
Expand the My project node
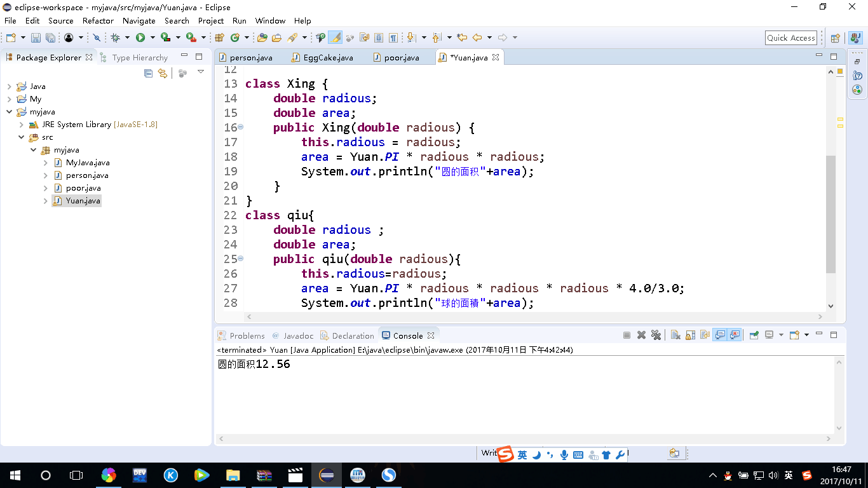click(x=9, y=99)
